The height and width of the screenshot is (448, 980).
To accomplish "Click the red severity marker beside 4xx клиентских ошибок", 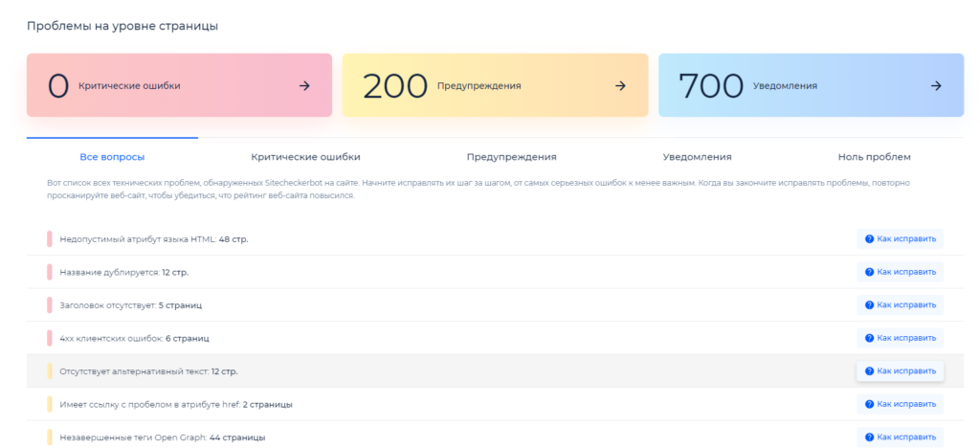I will coord(50,338).
